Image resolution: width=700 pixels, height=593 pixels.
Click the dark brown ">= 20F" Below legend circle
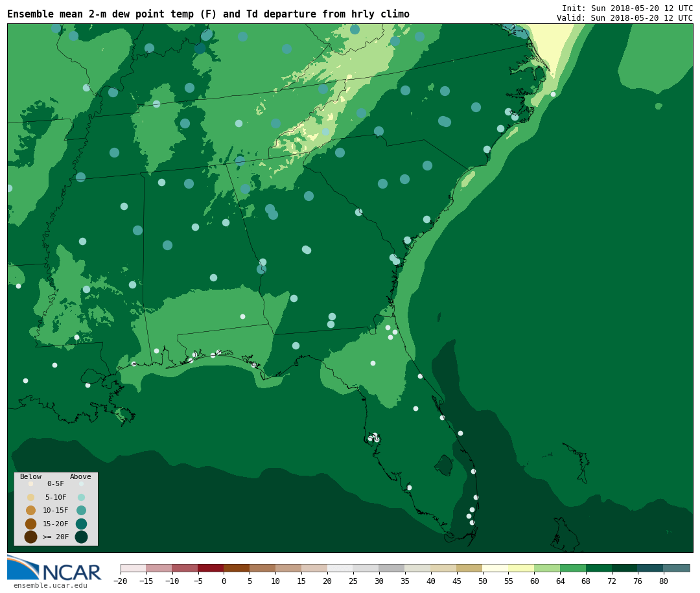pyautogui.click(x=30, y=537)
